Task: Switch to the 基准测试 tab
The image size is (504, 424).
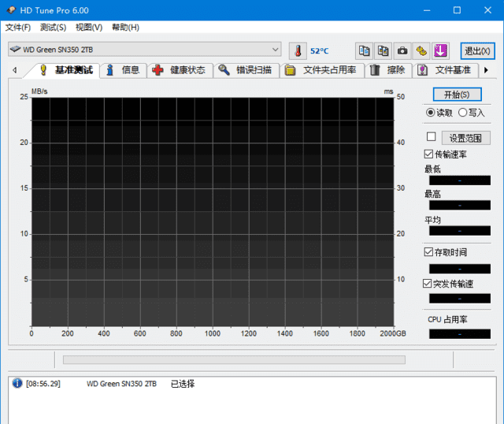Action: tap(66, 70)
